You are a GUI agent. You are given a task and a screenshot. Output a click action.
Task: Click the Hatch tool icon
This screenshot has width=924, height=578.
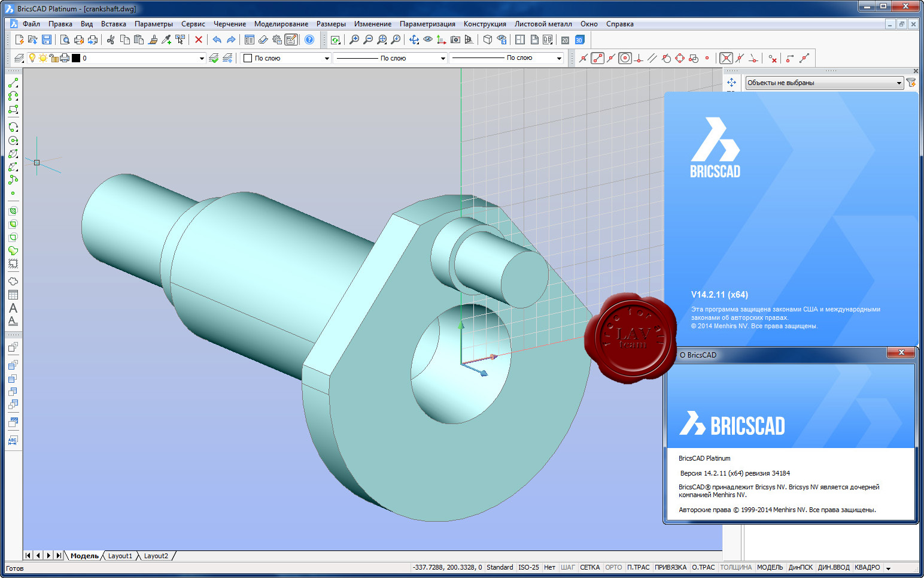[x=13, y=211]
